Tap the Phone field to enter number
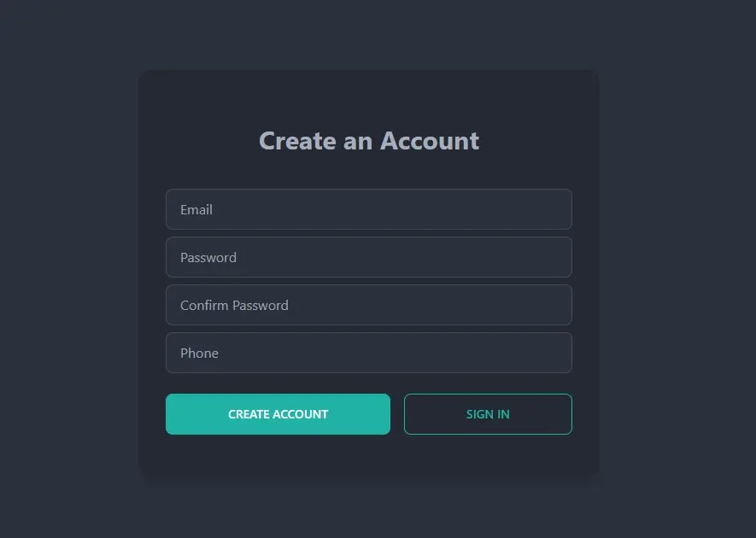Viewport: 756px width, 538px height. [x=368, y=353]
